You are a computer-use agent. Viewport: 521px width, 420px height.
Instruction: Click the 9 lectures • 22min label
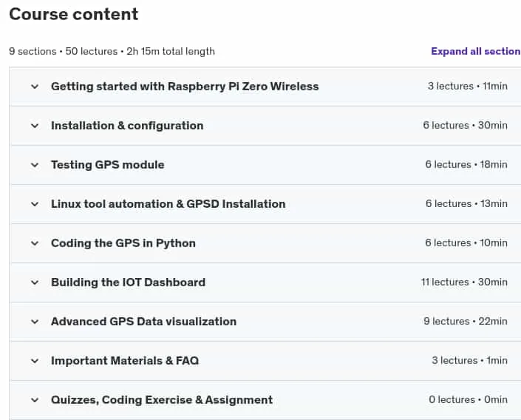[x=466, y=321]
